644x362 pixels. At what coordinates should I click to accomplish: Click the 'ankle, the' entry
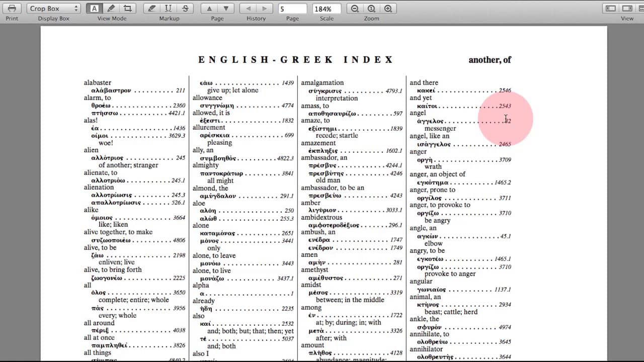click(x=424, y=319)
